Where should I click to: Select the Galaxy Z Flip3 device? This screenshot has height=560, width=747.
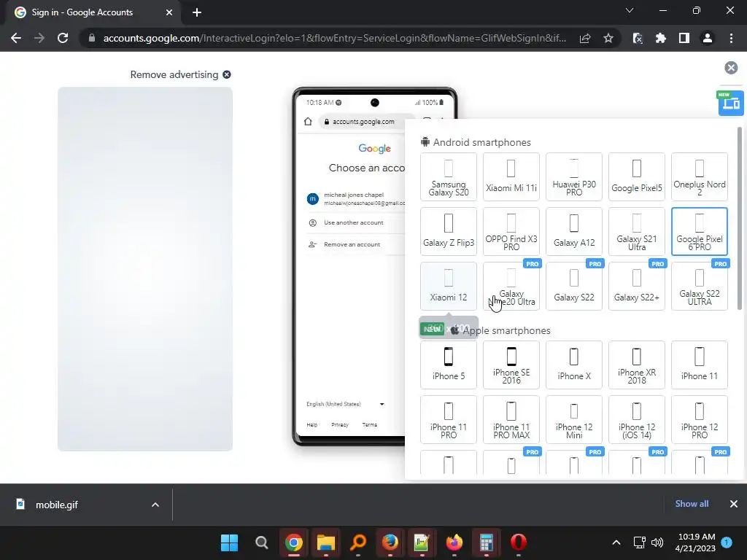click(449, 231)
